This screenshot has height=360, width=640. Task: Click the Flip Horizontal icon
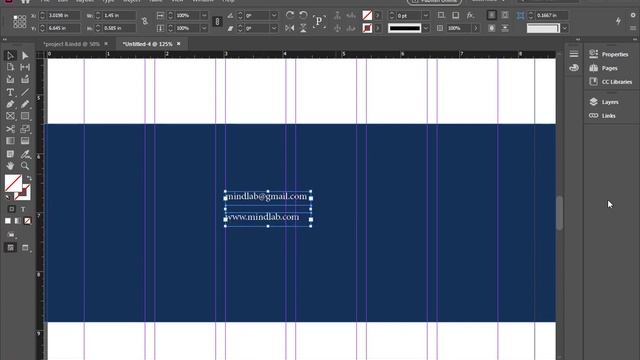click(x=290, y=28)
